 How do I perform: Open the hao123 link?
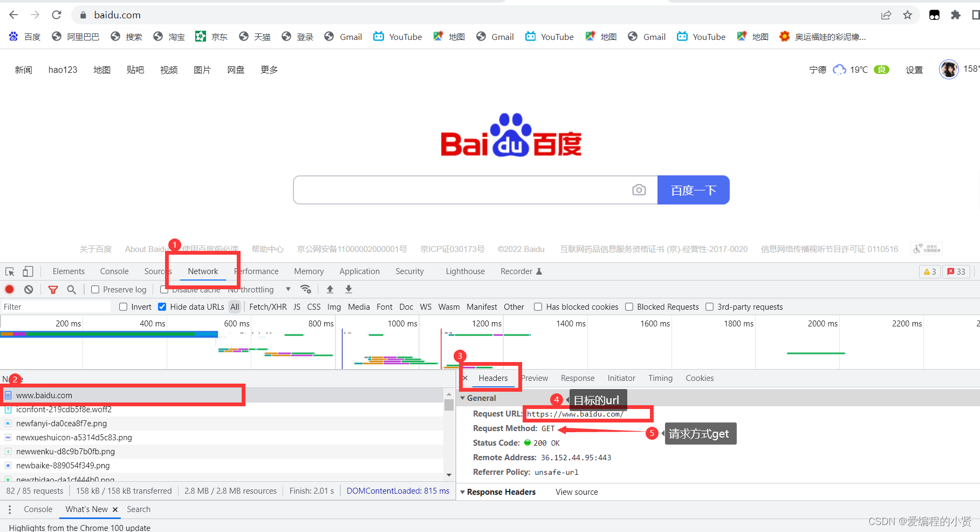(x=63, y=70)
